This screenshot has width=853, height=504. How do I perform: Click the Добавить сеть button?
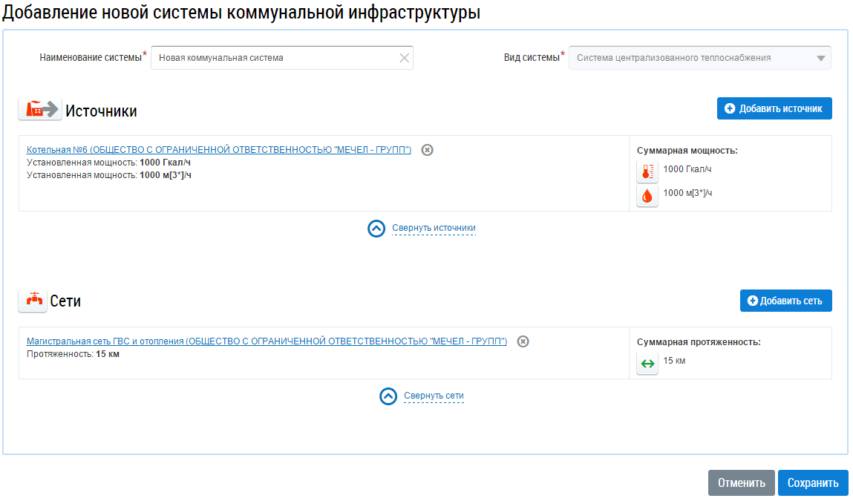785,301
